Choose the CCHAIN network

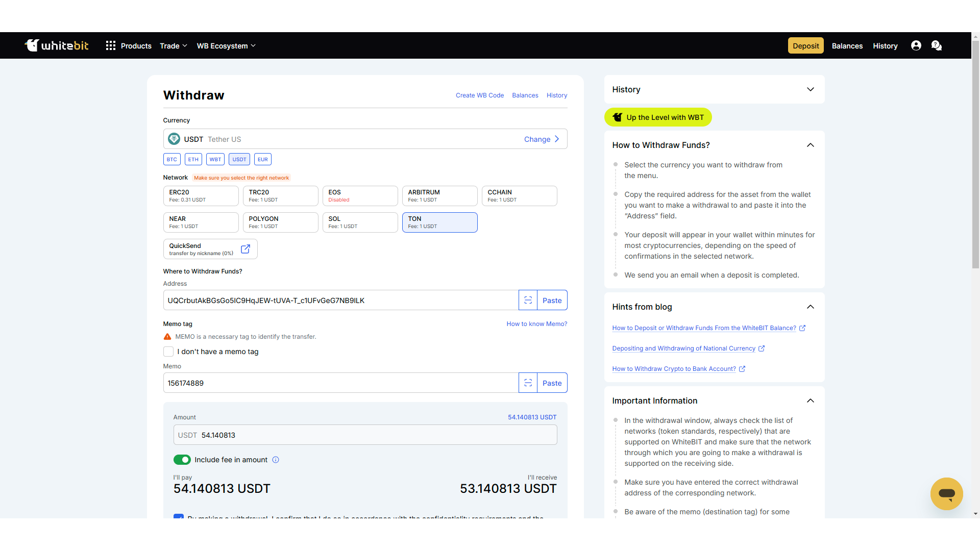(520, 196)
